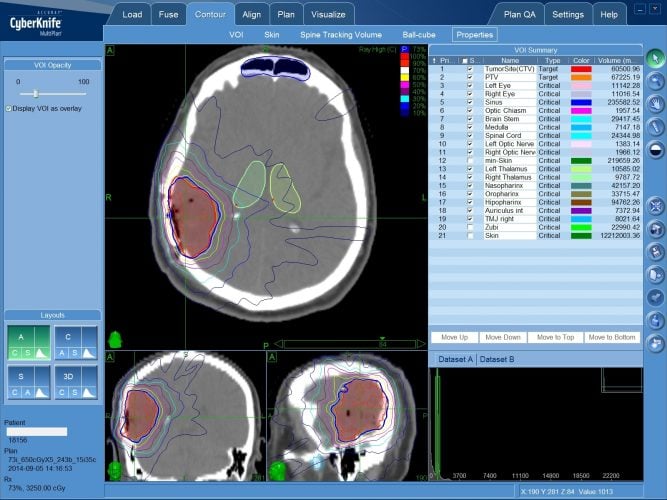The width and height of the screenshot is (667, 500).
Task: Click the Move Up button
Action: pos(456,337)
